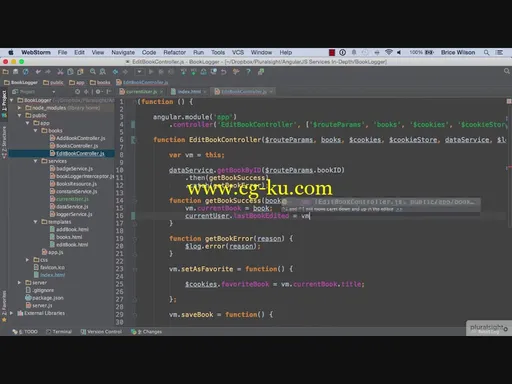Select editBook.html in templates folder
Image resolution: width=512 pixels, height=384 pixels.
pyautogui.click(x=69, y=245)
